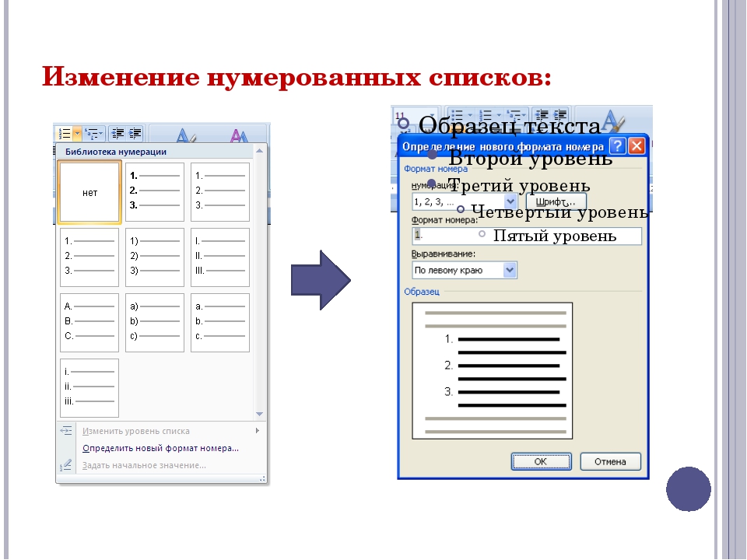Click the dialog title 'Определение нового формата номера'
The height and width of the screenshot is (560, 747).
[x=503, y=146]
